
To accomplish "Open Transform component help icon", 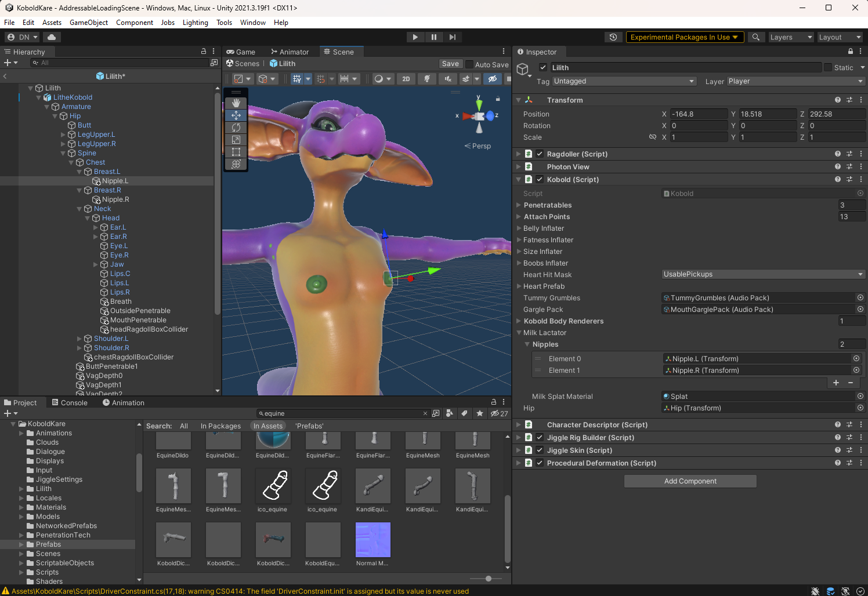I will 838,100.
